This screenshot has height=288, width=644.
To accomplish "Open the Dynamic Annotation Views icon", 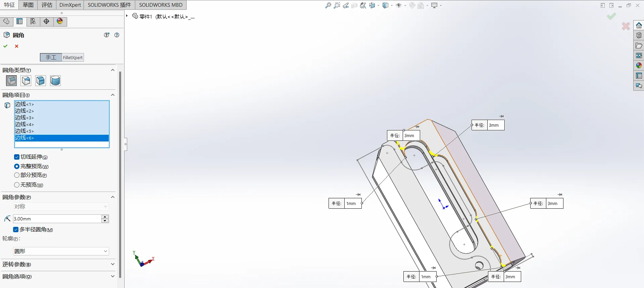I will coord(363,5).
